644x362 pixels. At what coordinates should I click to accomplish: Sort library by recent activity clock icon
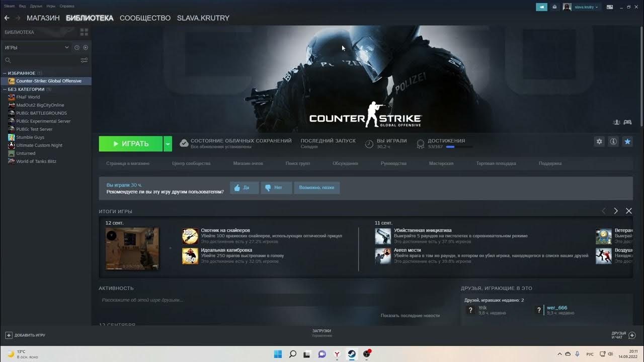tap(77, 47)
